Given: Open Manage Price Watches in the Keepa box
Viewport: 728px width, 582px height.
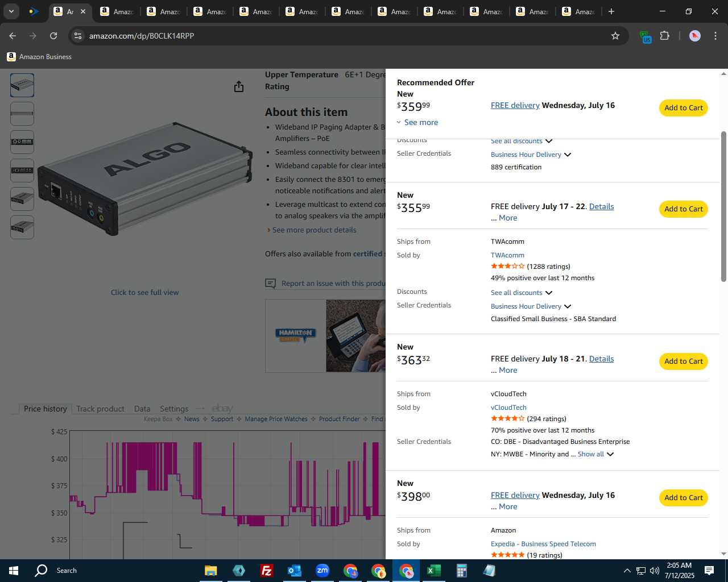Looking at the screenshot, I should pos(276,419).
